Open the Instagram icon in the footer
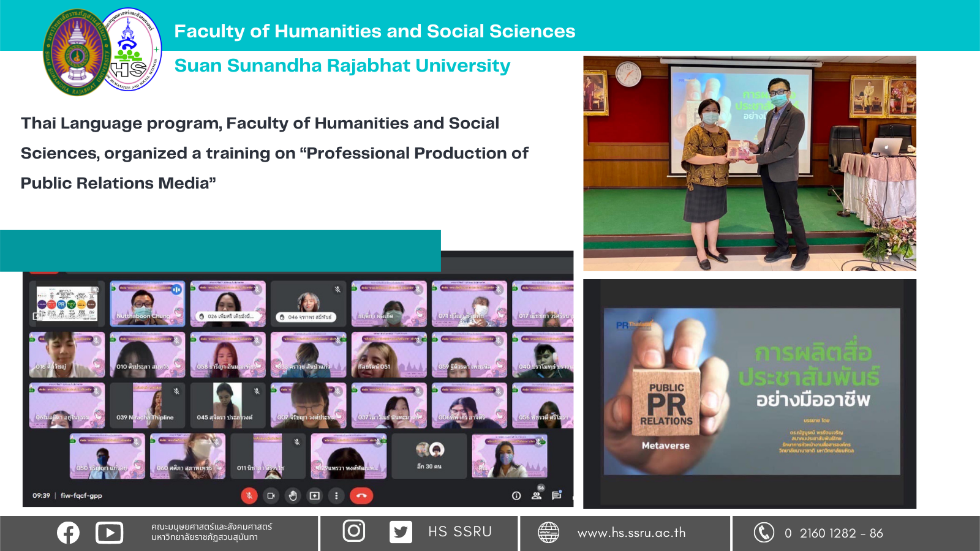980x551 pixels. 353,531
